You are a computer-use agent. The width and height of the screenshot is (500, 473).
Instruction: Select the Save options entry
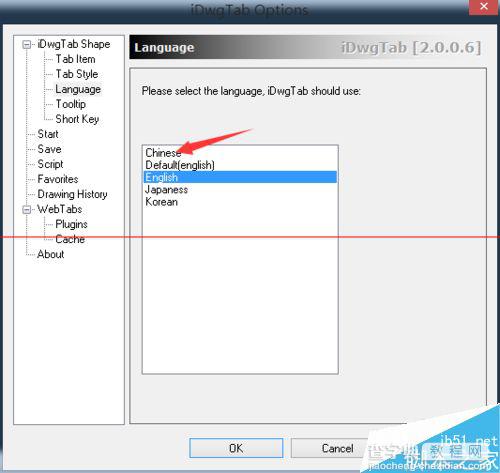point(49,149)
